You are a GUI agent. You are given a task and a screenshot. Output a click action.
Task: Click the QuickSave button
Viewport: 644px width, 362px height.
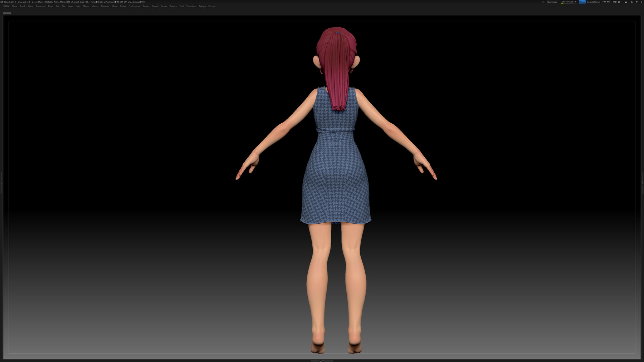click(x=552, y=2)
